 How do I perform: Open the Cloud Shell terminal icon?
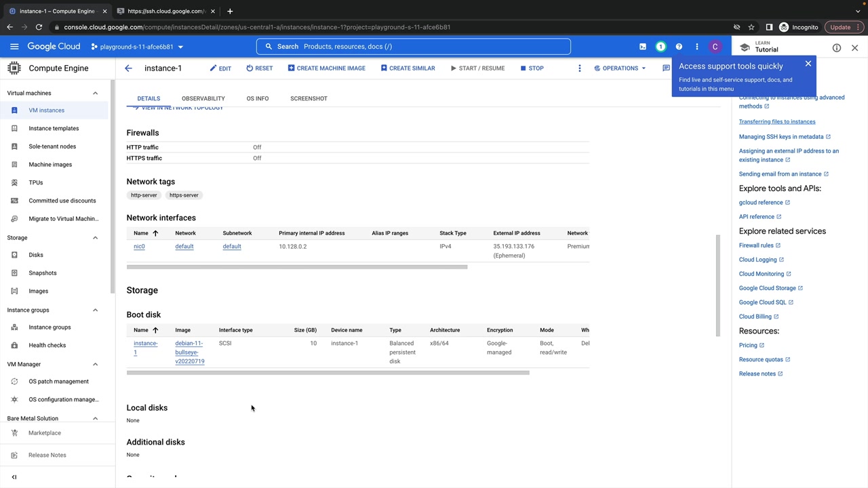click(x=642, y=47)
